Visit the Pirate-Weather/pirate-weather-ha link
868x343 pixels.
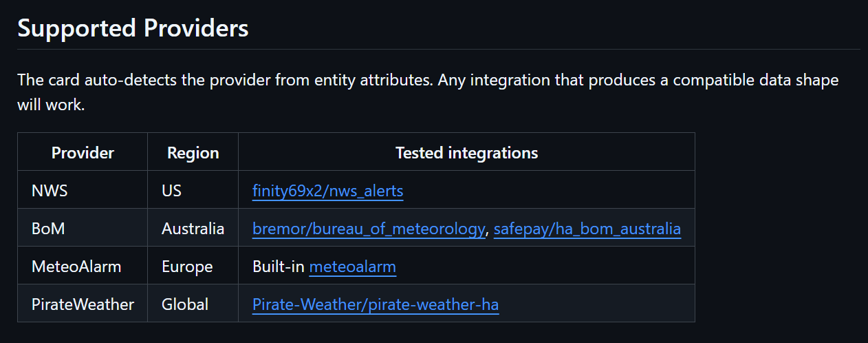[x=375, y=304]
